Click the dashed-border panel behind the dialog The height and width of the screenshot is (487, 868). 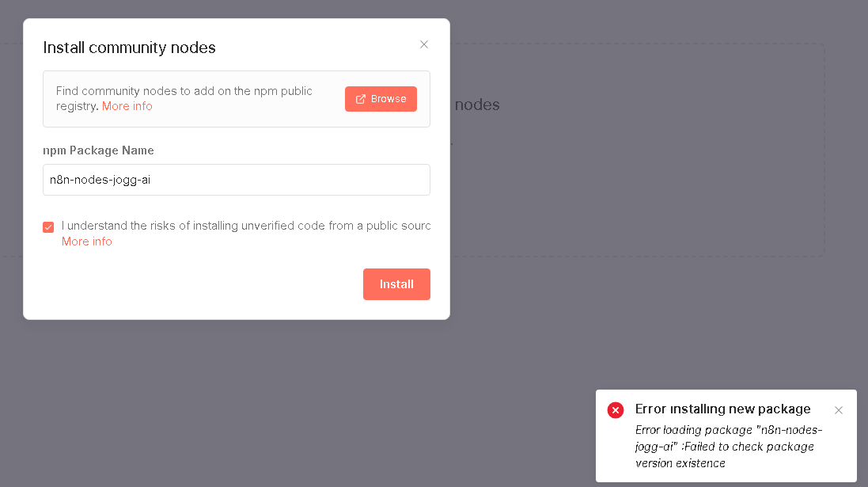coord(633,198)
